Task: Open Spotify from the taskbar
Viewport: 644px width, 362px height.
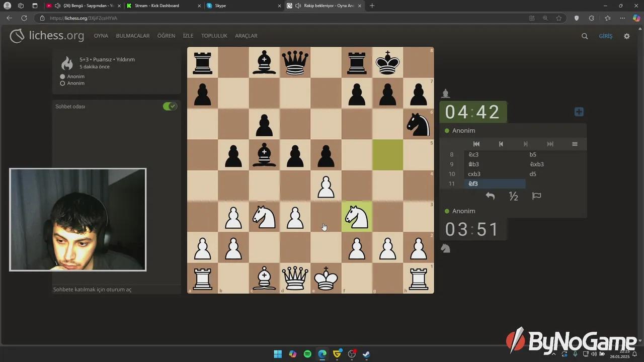Action: point(307,354)
